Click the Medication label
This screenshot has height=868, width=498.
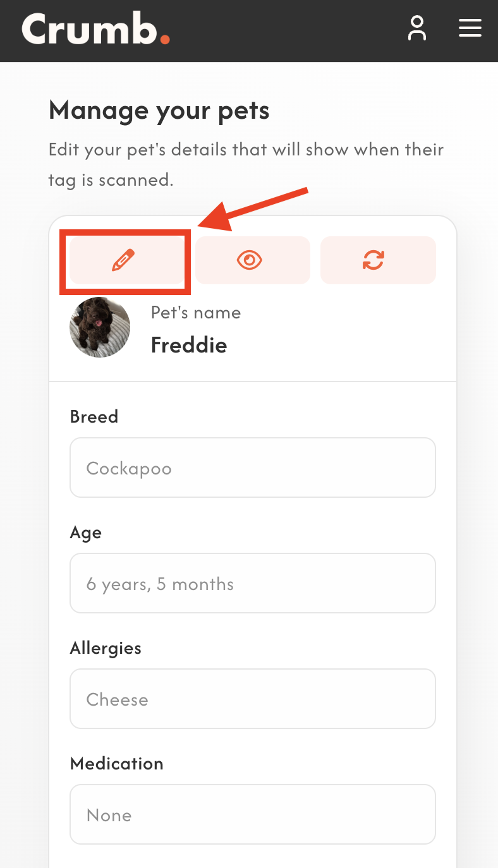tap(116, 764)
